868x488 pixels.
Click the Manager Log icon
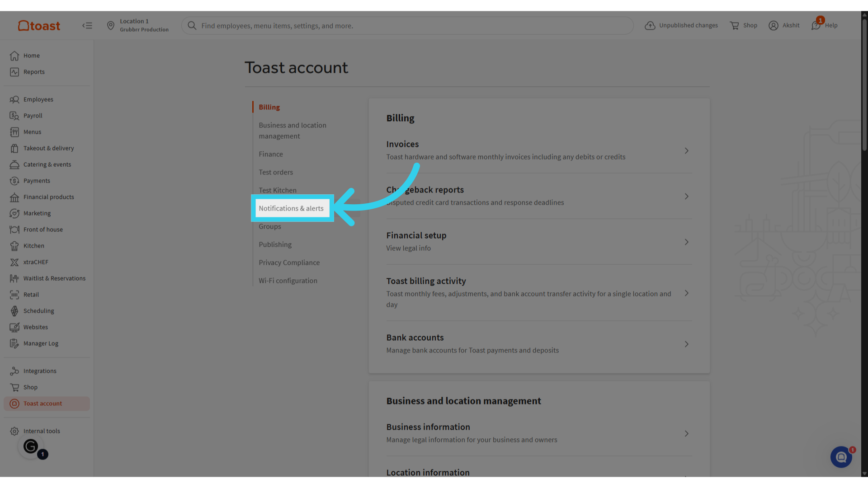14,343
